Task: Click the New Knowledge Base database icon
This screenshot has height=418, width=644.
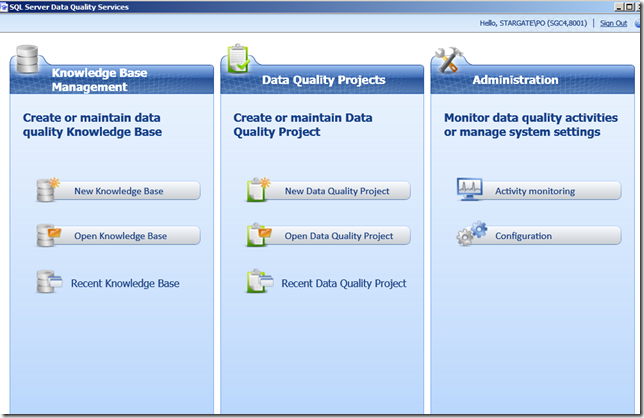Action: click(48, 190)
